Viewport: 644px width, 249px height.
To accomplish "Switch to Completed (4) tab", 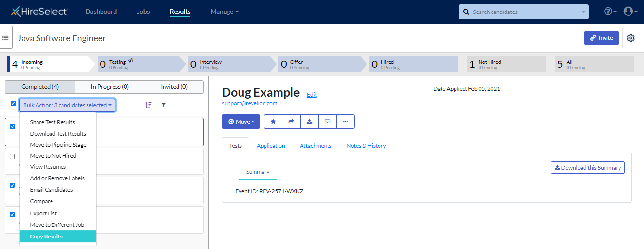I will coord(40,87).
